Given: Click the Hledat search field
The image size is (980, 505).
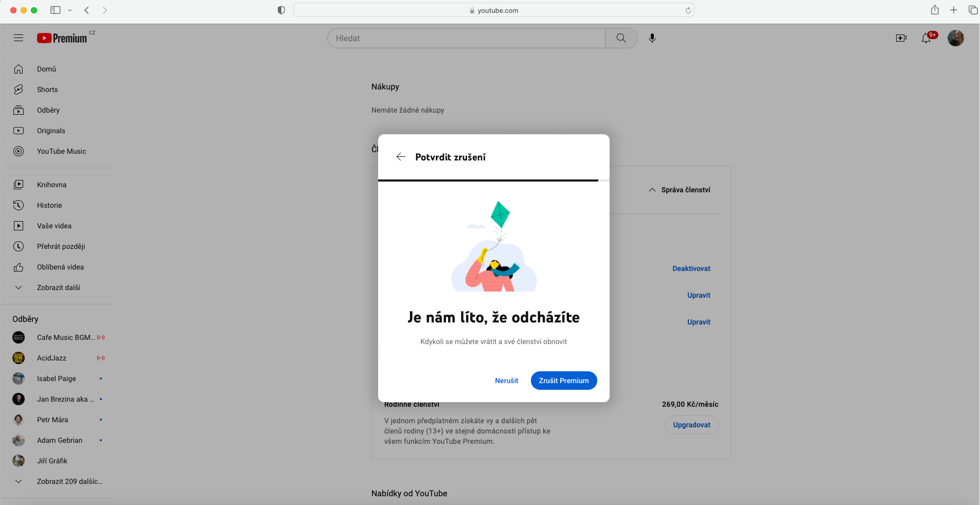Looking at the screenshot, I should pos(466,38).
